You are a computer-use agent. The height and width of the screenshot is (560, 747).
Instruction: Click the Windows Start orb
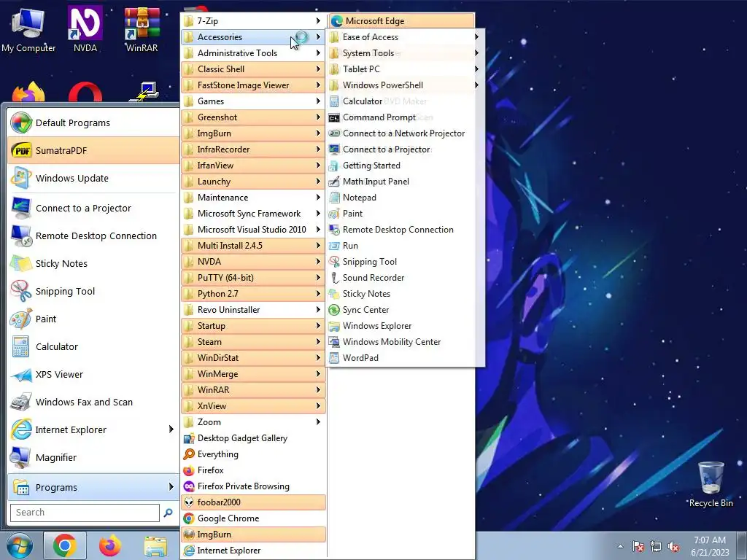point(20,546)
